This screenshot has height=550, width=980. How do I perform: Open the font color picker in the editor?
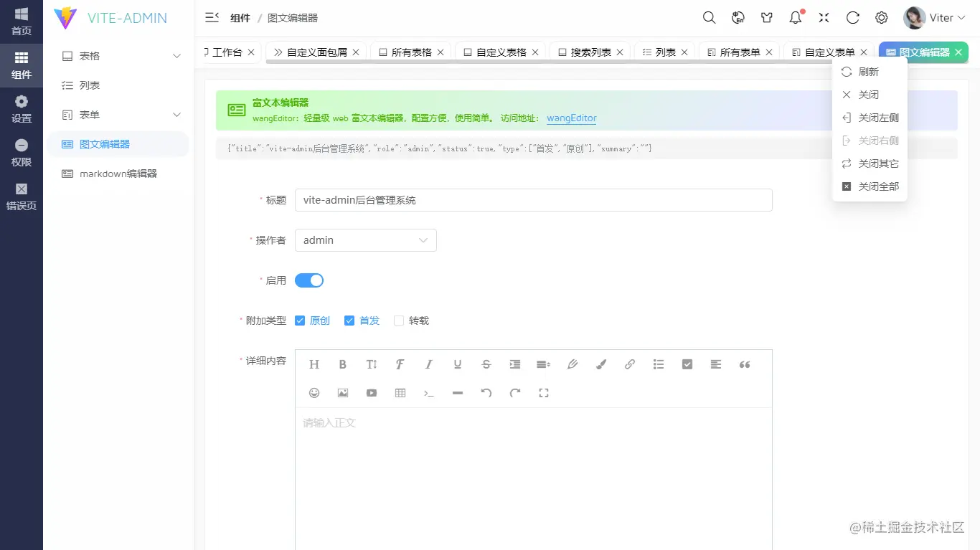pyautogui.click(x=600, y=364)
